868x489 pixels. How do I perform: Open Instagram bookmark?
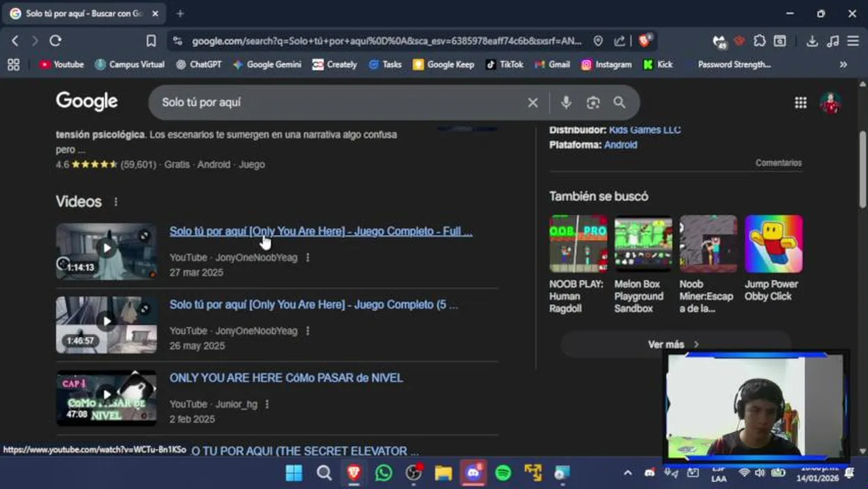[x=607, y=65]
